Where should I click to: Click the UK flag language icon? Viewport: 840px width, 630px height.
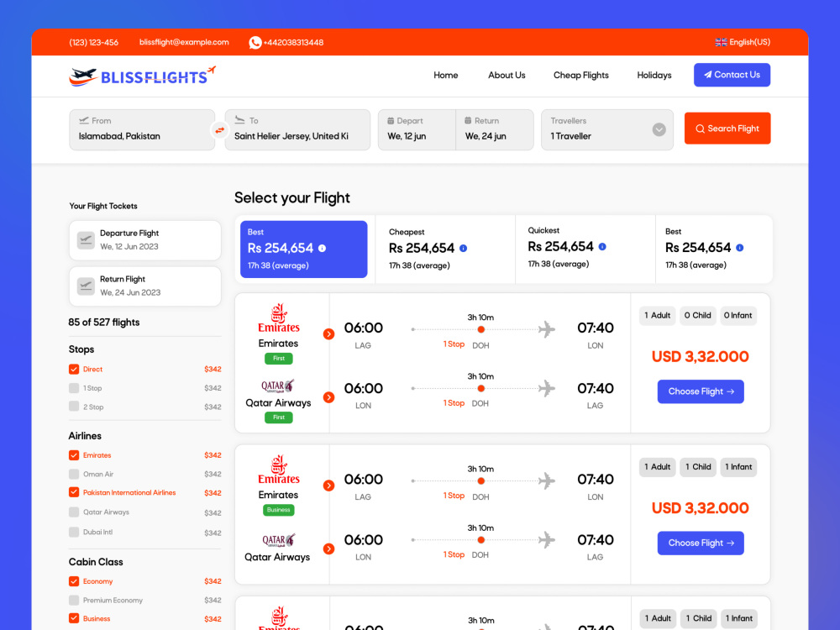[x=721, y=42]
